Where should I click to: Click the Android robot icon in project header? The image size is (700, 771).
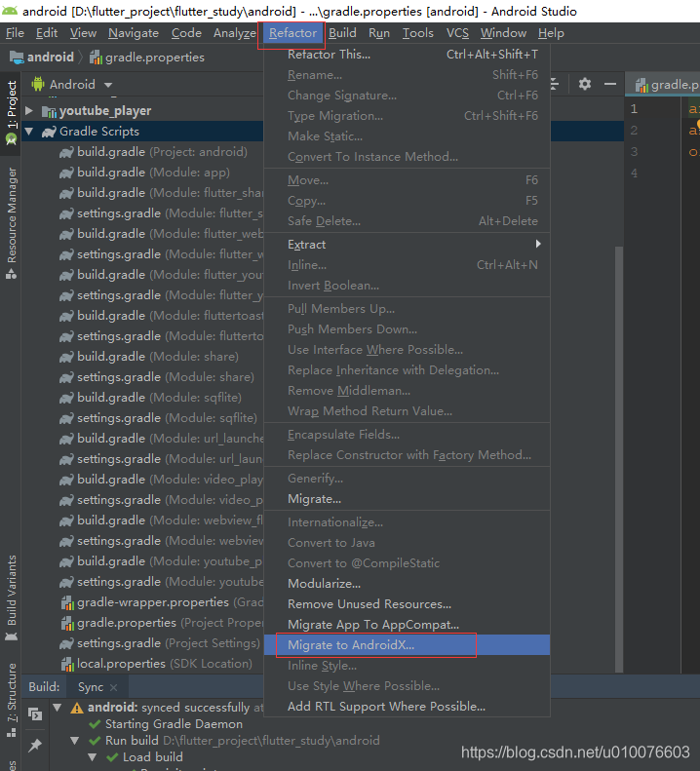click(38, 84)
